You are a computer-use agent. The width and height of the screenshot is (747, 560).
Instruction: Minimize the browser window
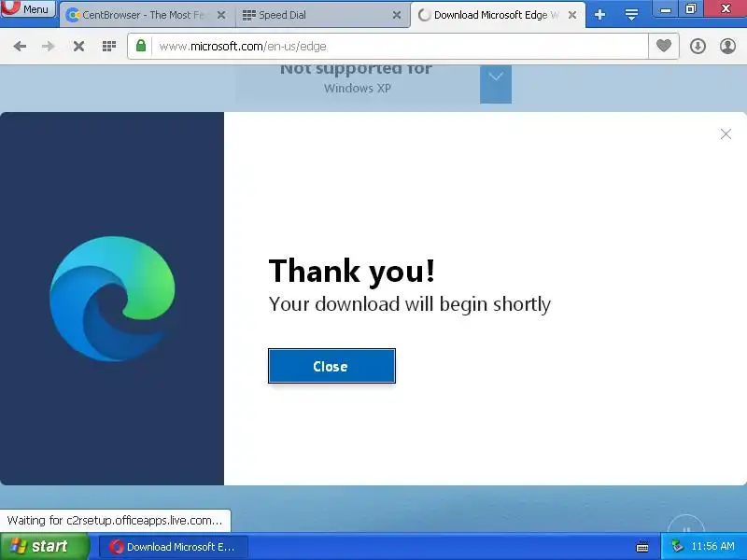[666, 9]
